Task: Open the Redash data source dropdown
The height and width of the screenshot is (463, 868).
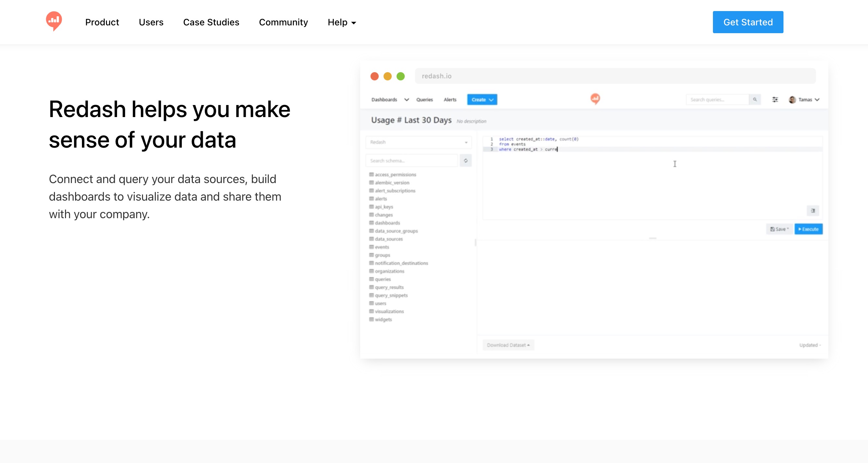Action: [418, 142]
